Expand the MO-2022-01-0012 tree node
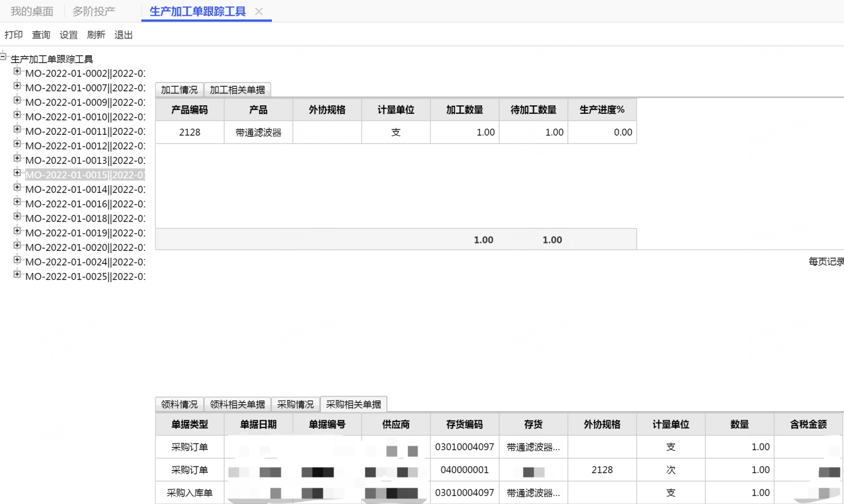The width and height of the screenshot is (844, 504). pyautogui.click(x=17, y=143)
